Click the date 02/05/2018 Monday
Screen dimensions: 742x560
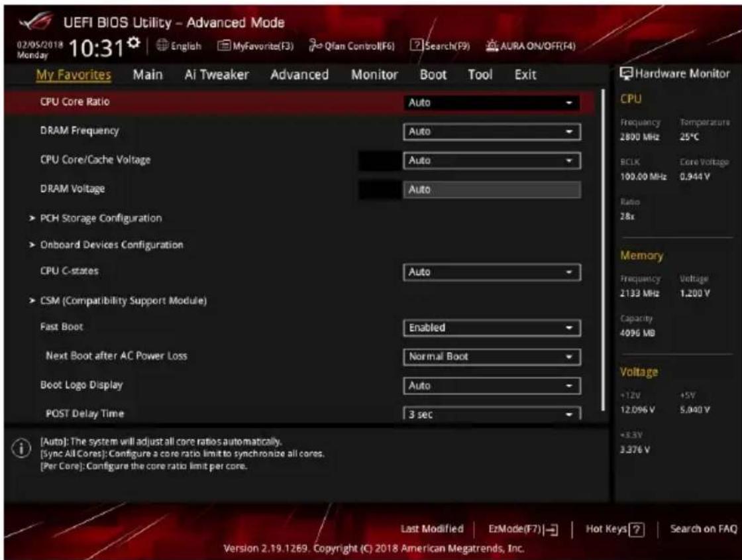(40, 50)
